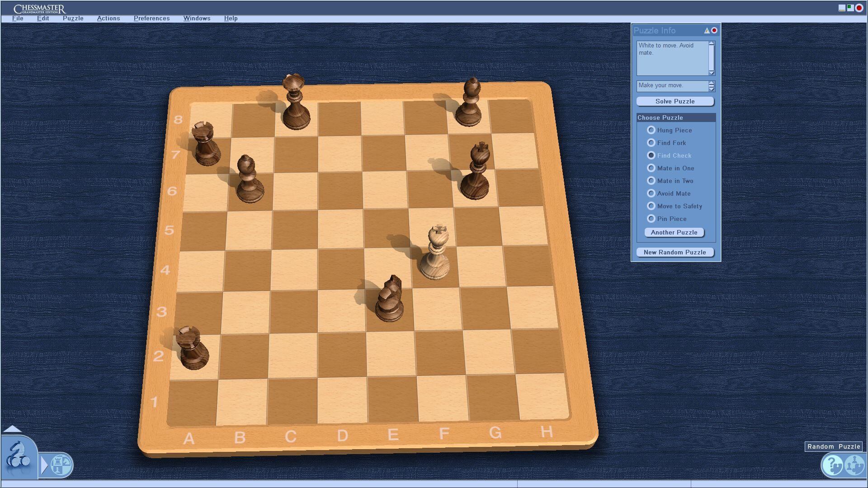This screenshot has width=868, height=488.
Task: Select the Mate in Two puzzle type
Action: coord(651,181)
